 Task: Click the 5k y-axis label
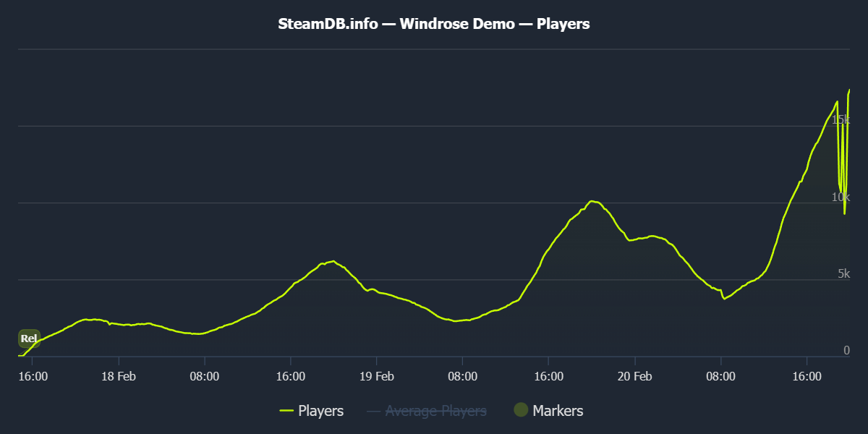[843, 273]
